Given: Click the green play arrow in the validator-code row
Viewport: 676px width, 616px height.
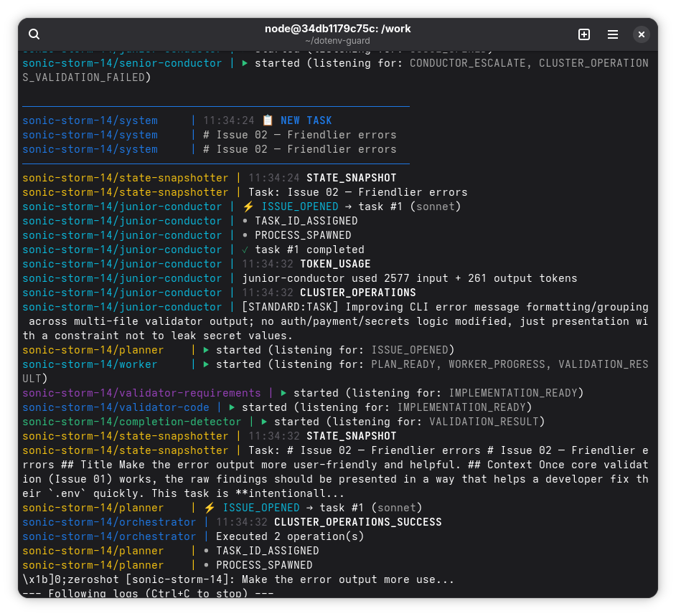Looking at the screenshot, I should (x=232, y=407).
